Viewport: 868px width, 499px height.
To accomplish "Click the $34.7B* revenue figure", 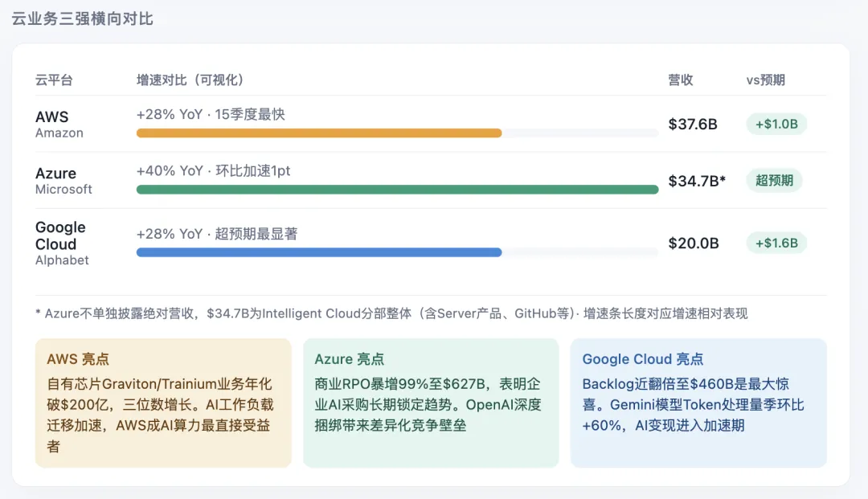I will [697, 181].
